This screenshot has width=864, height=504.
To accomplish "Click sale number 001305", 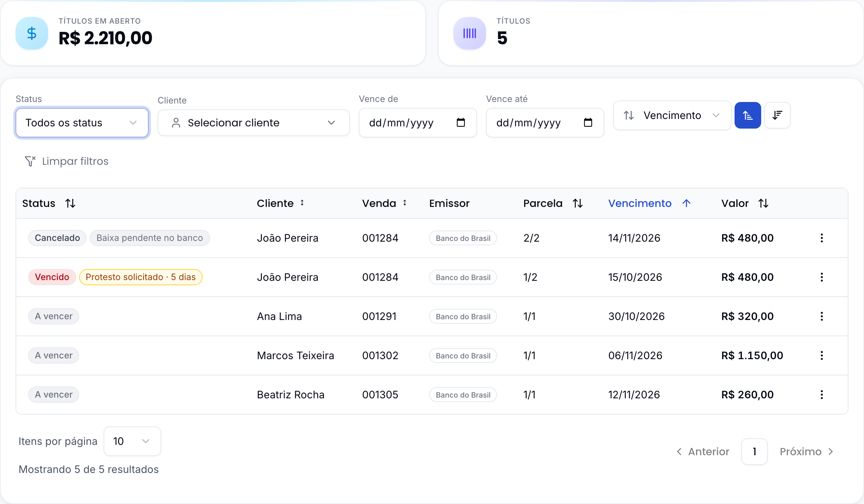I will click(x=380, y=395).
